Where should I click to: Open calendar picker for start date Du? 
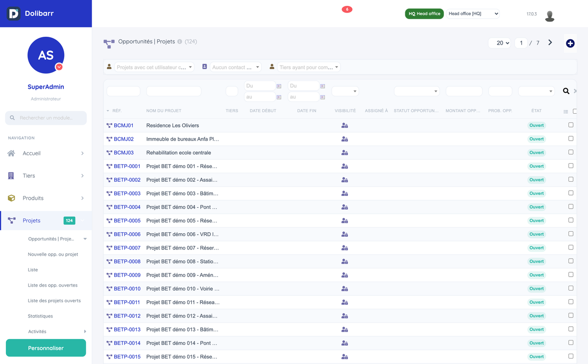pyautogui.click(x=279, y=86)
